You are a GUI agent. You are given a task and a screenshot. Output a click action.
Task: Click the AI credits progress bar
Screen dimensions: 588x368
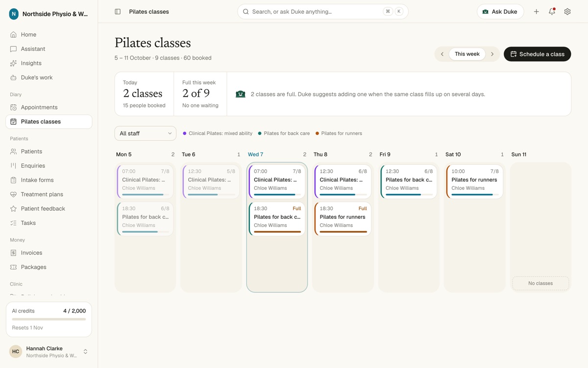[49, 319]
